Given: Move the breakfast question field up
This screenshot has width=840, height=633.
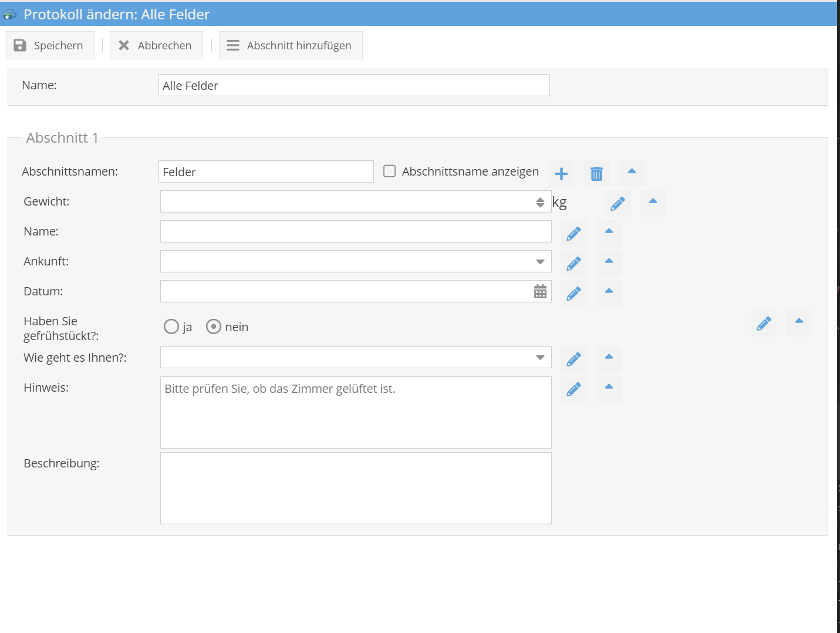Looking at the screenshot, I should pos(799,321).
